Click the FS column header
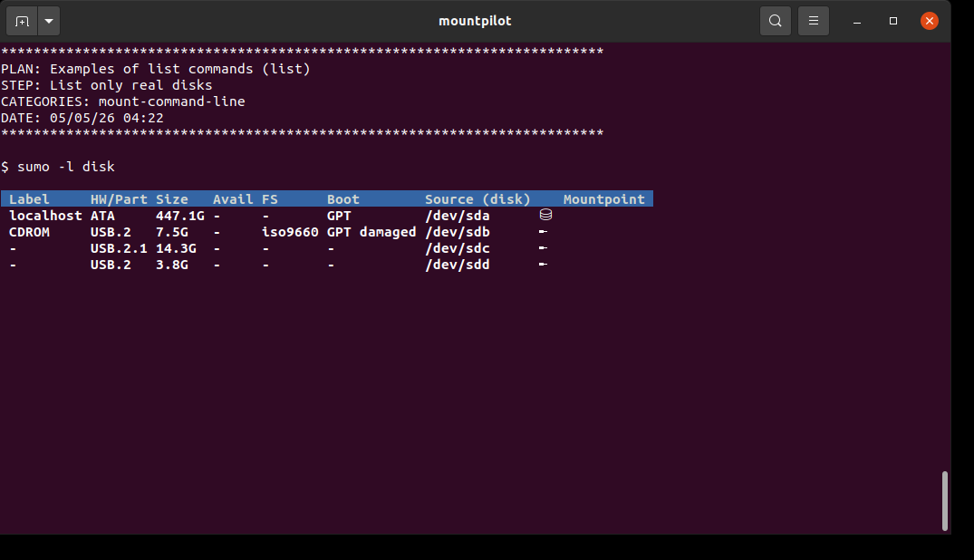 [270, 198]
